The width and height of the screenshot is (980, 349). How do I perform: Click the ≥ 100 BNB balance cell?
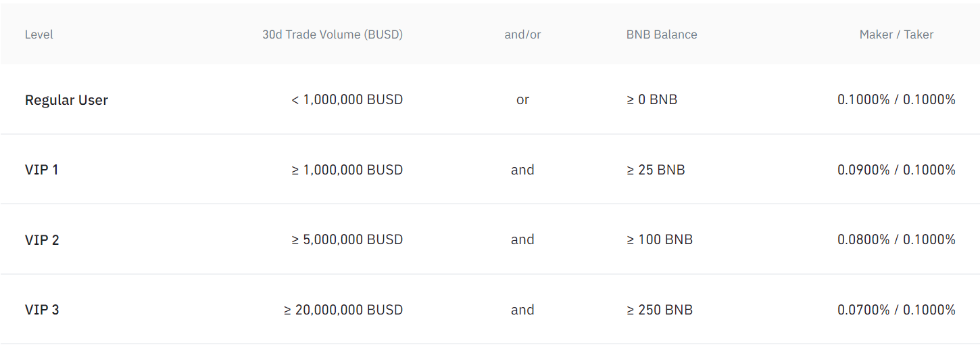(x=659, y=240)
